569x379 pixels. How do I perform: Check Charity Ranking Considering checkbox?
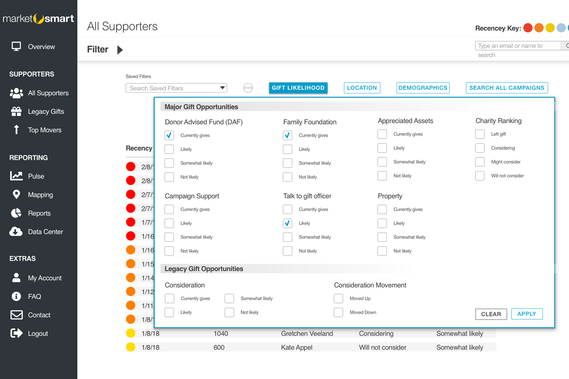480,148
